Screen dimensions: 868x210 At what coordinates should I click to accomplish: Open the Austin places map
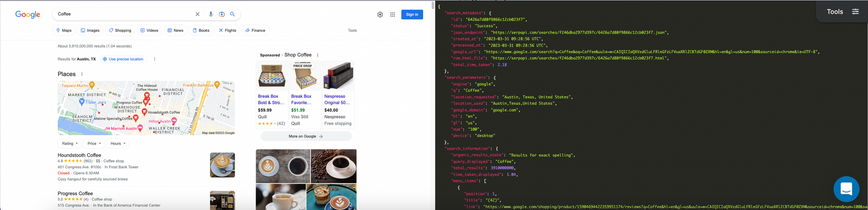[146, 108]
